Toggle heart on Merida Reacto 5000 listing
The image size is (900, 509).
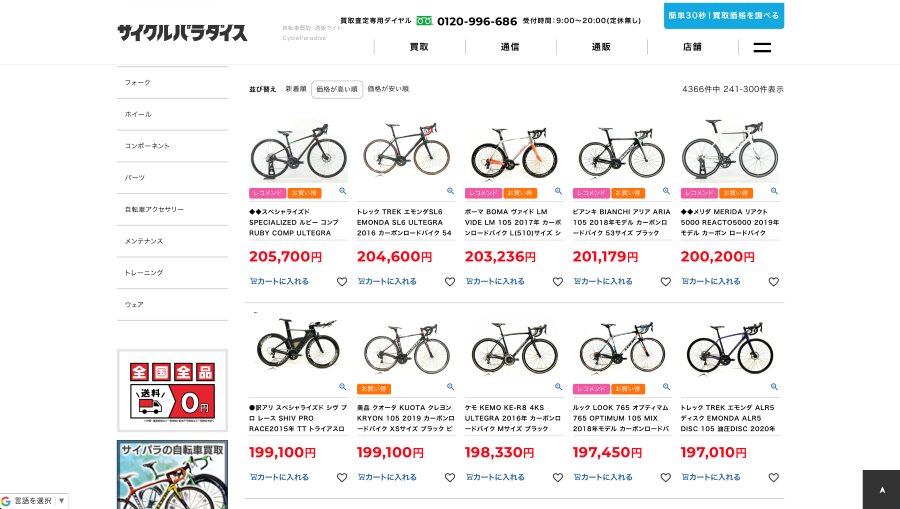pos(773,282)
